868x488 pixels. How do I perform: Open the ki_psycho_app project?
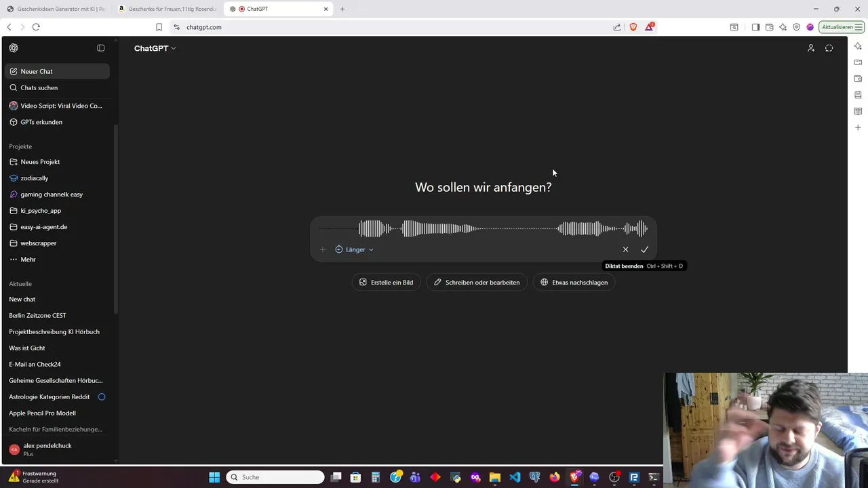coord(57,211)
